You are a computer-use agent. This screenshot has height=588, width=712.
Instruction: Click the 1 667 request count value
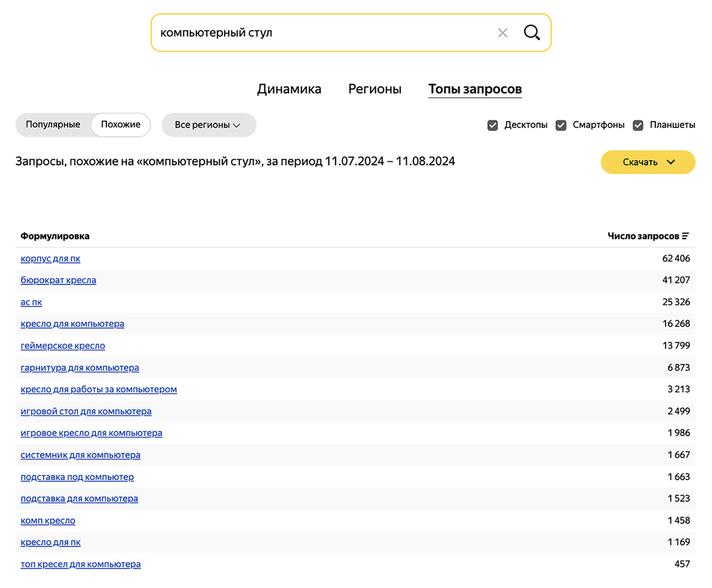click(679, 455)
